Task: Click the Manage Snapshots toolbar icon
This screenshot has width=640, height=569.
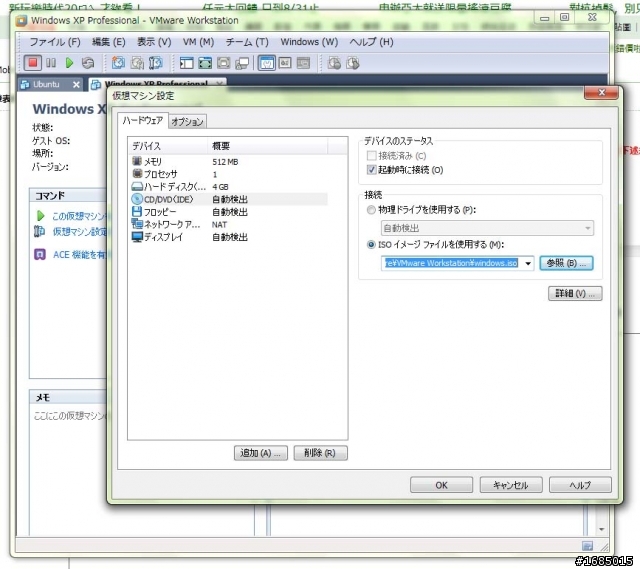Action: pyautogui.click(x=156, y=63)
